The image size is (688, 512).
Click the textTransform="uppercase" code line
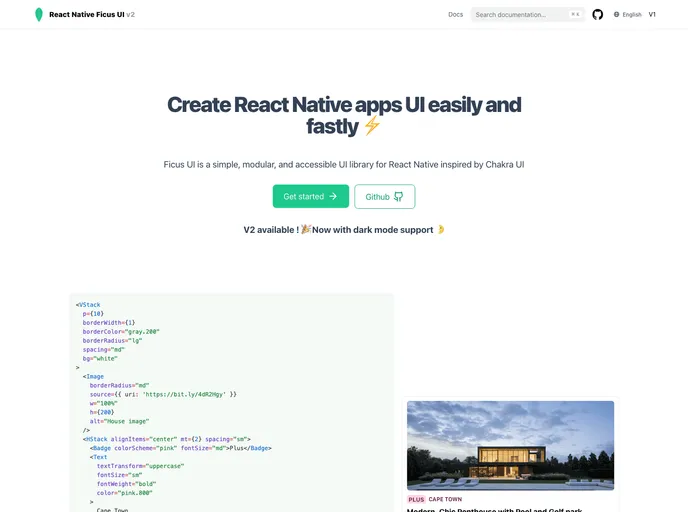point(140,466)
